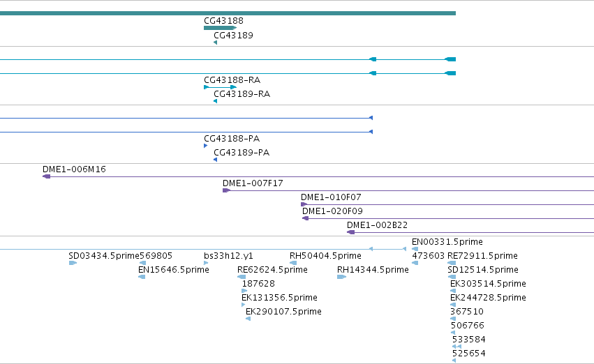Select the SD03434.5prime EST arrow
Viewport: 594px width, 364px height.
pos(73,263)
